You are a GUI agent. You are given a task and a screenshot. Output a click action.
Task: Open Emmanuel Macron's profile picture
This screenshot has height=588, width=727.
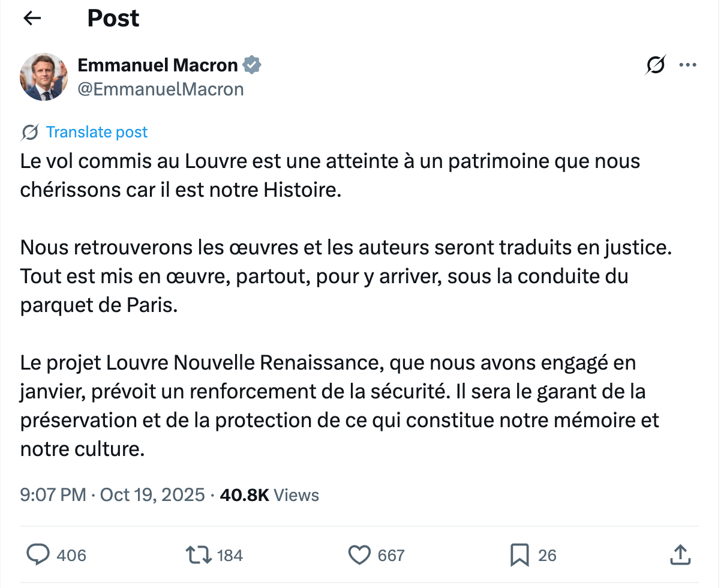point(44,77)
